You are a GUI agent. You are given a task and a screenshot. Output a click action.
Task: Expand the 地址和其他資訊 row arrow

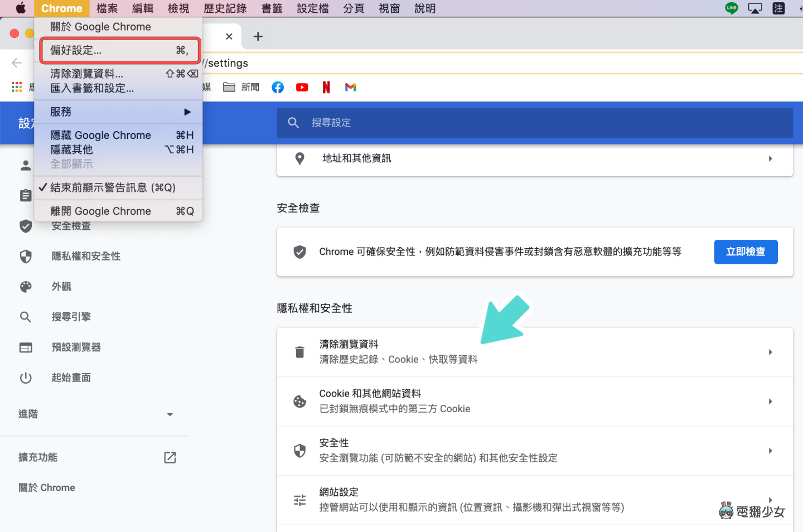point(770,158)
